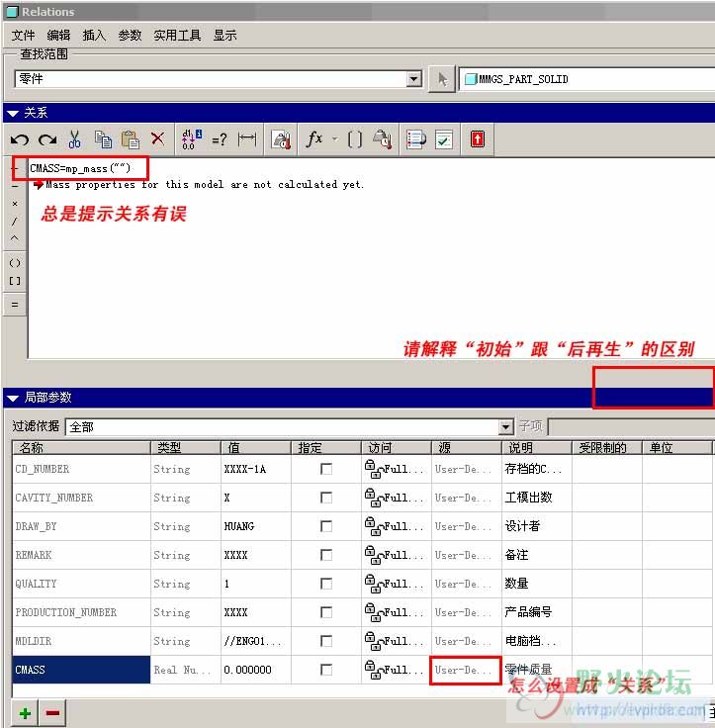Toggle designate checkbox for CMASS
This screenshot has width=715, height=728.
[326, 670]
